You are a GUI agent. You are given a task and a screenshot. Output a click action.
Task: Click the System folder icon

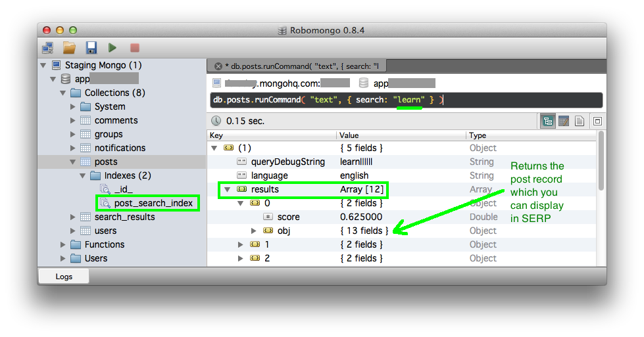coord(86,106)
